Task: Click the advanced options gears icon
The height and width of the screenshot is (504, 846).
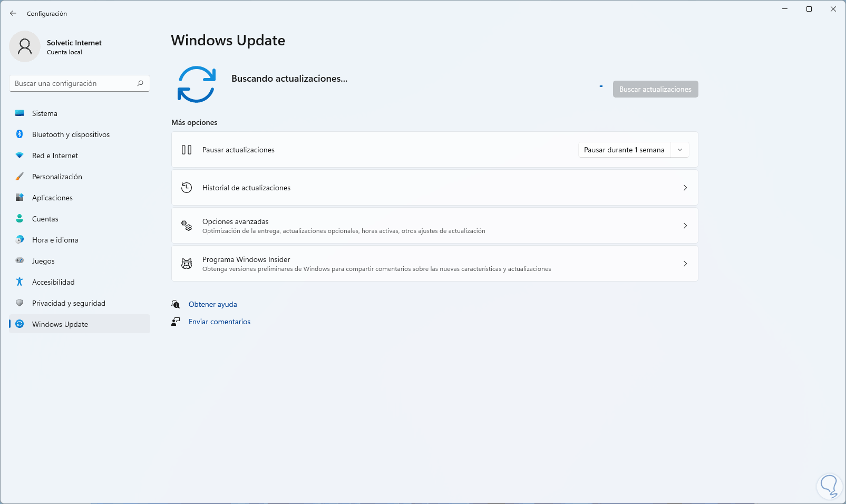Action: (x=187, y=226)
